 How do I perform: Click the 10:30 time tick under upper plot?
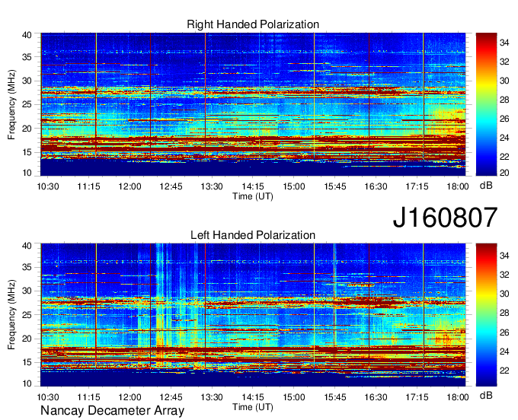click(48, 186)
